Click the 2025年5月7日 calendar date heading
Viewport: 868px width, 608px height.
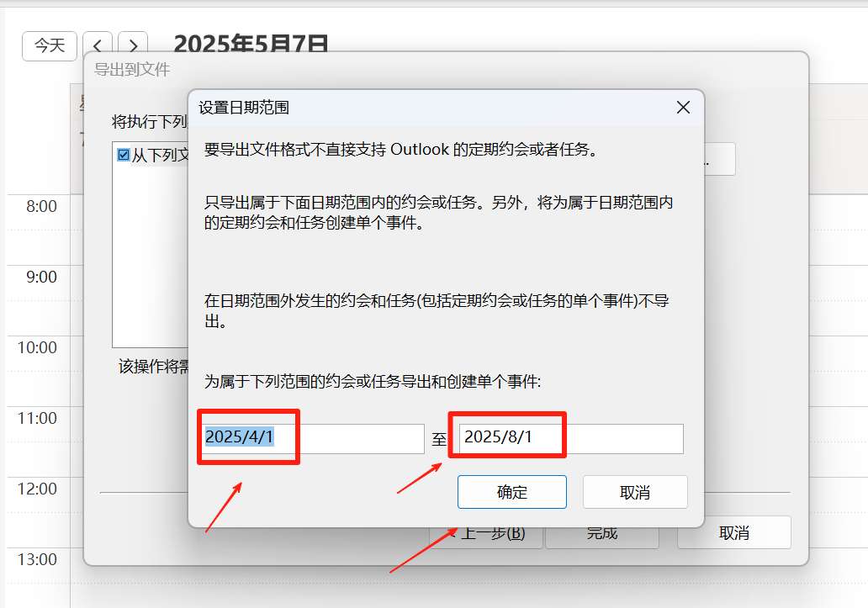(x=251, y=43)
